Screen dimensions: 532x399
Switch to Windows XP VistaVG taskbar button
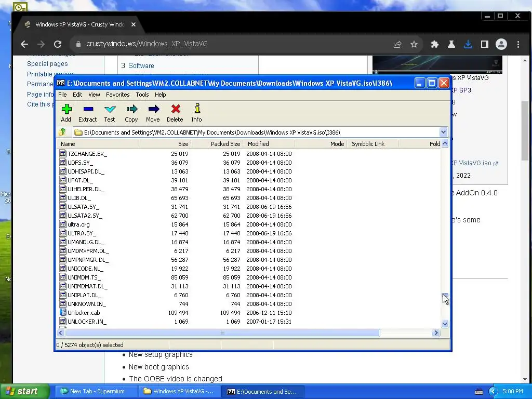179,391
